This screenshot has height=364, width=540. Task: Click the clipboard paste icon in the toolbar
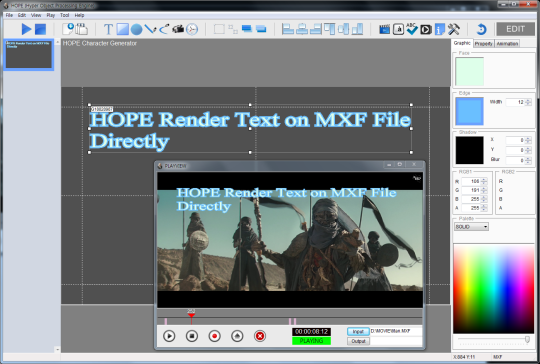pos(81,29)
